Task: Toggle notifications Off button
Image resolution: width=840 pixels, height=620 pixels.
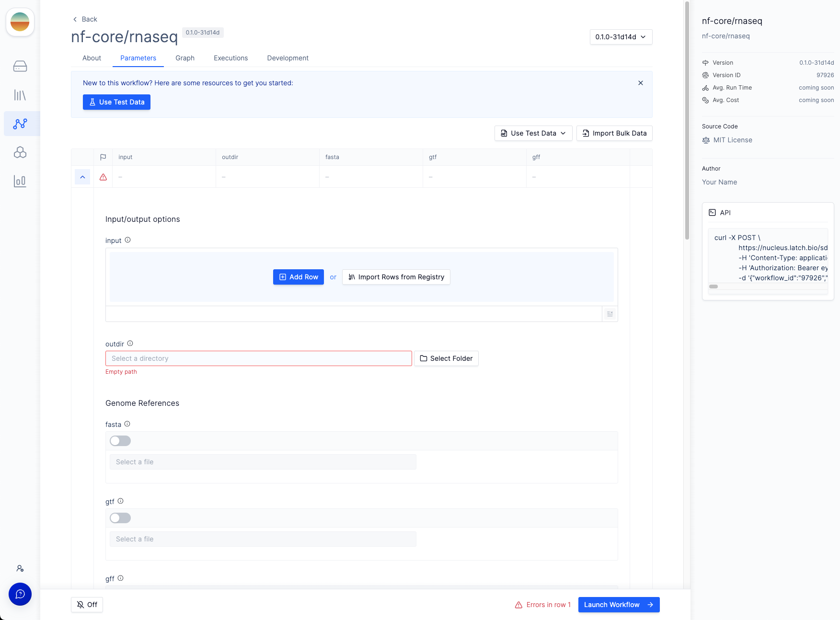Action: tap(87, 605)
